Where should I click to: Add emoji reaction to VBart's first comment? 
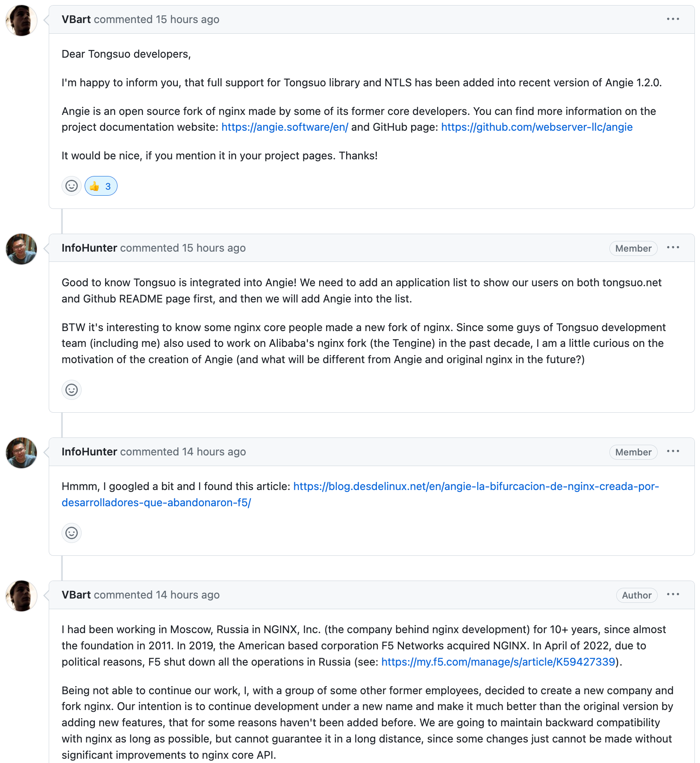pyautogui.click(x=71, y=186)
